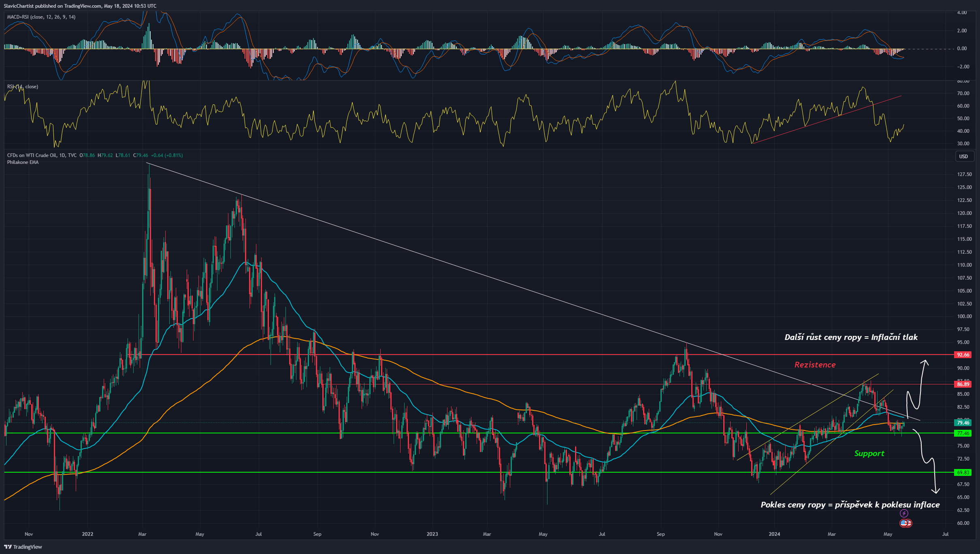Click the +0.64 (+0.81%) change value
This screenshot has height=554, width=980.
[x=166, y=155]
